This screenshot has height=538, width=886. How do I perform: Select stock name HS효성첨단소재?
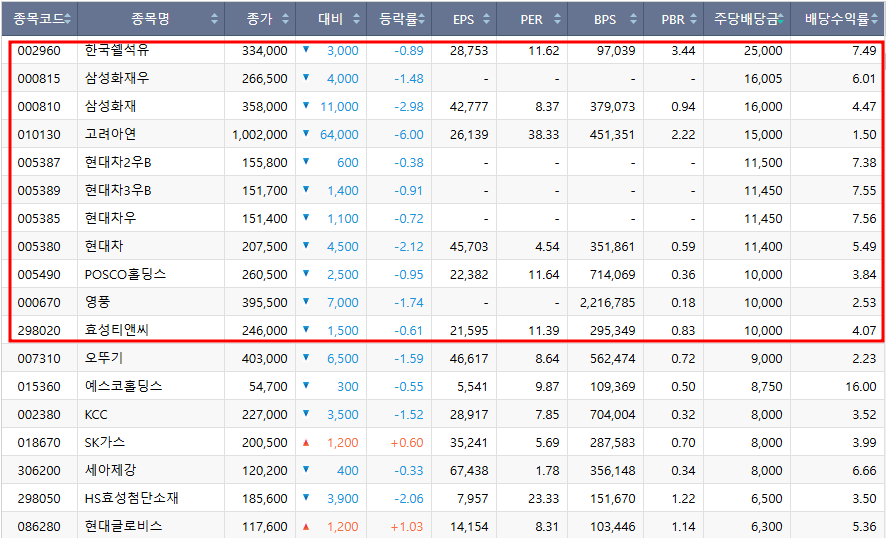coord(132,498)
